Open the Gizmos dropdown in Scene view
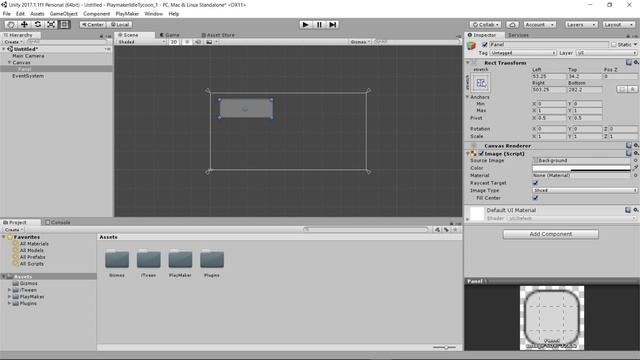 tap(360, 42)
